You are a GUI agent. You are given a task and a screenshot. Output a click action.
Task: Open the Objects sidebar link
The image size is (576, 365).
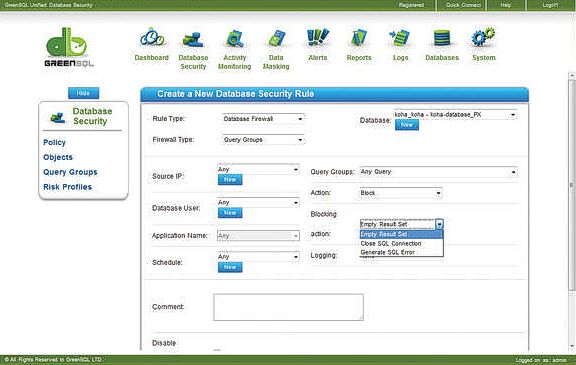(58, 157)
